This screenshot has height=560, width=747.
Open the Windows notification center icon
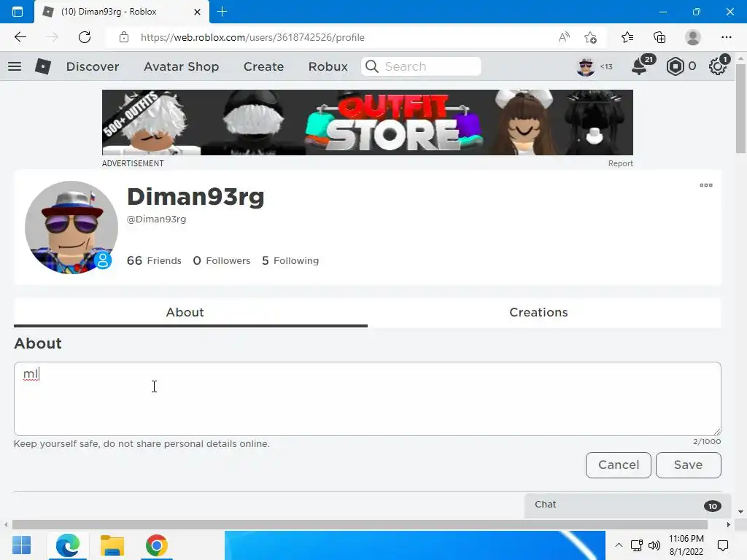pos(723,545)
